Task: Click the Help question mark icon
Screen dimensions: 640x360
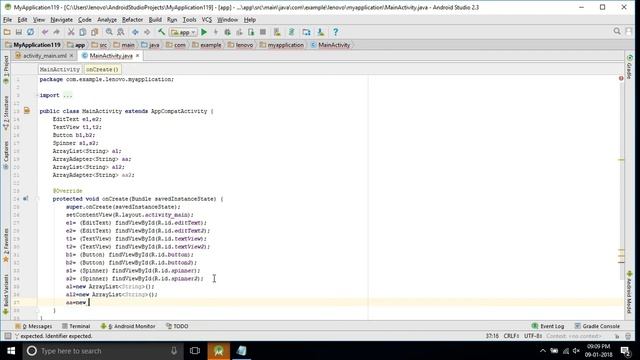Action: [x=336, y=32]
